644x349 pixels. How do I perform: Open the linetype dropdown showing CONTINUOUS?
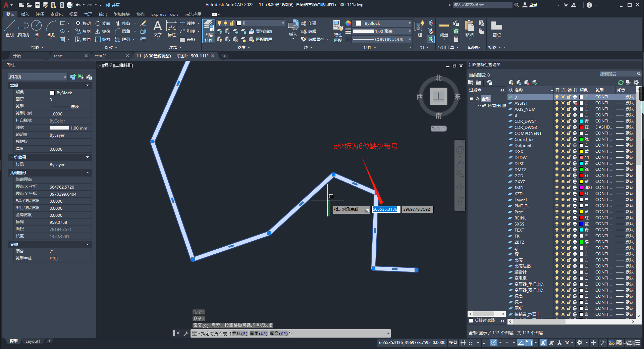tap(382, 39)
